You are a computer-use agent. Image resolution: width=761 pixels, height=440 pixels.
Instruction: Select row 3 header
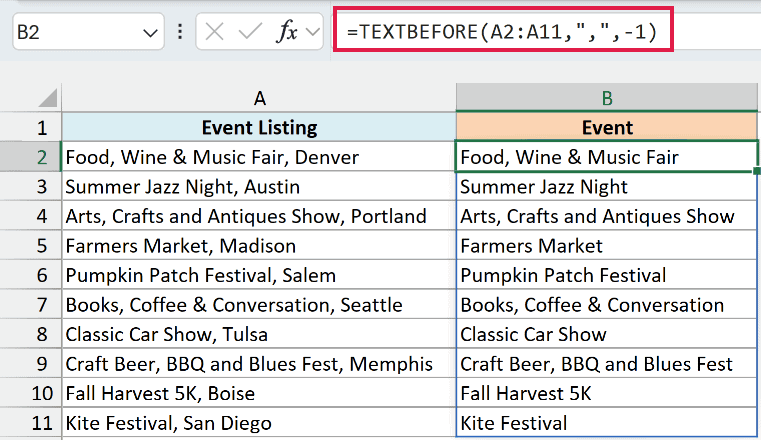coord(31,187)
